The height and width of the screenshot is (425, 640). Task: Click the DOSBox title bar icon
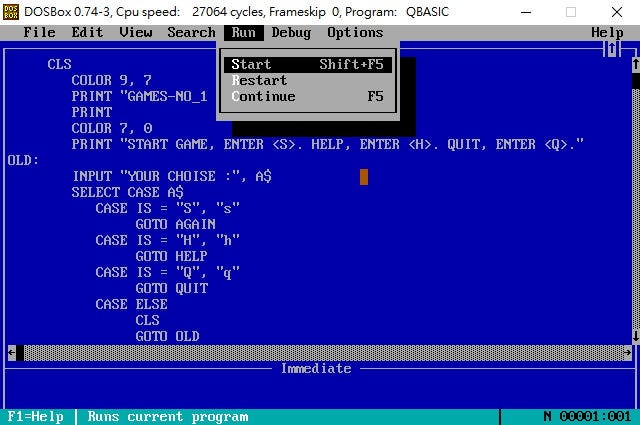tap(11, 12)
